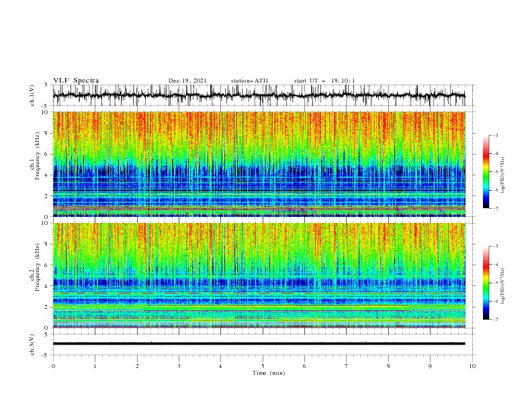This screenshot has width=532, height=411.
Task: Click the "10" kHz tick of ch.2 spectrogram
Action: pyautogui.click(x=45, y=223)
